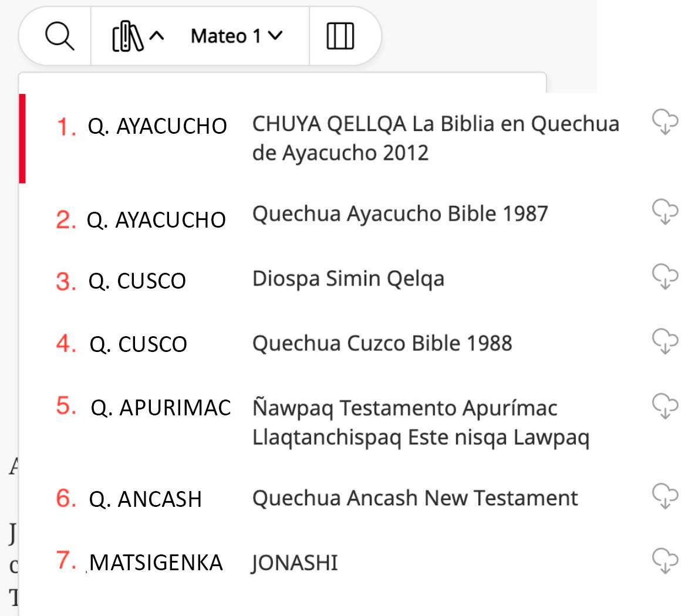Download CHUYA QELLQA Ayacucho 2012 version
Image resolution: width=695 pixels, height=616 pixels.
pyautogui.click(x=665, y=122)
